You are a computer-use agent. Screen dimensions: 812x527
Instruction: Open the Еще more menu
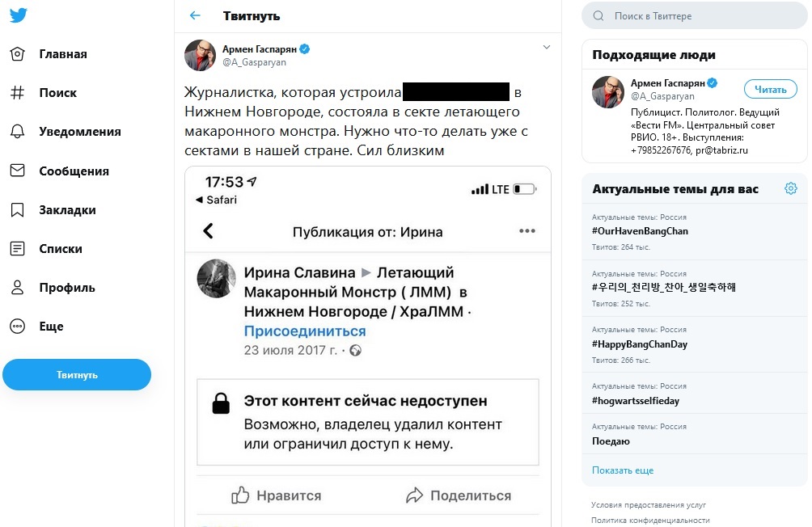[17, 327]
